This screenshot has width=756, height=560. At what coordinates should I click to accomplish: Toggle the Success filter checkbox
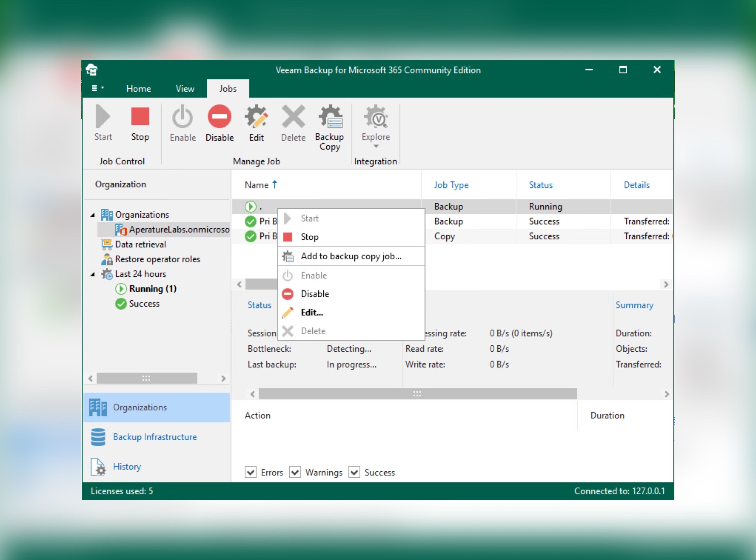point(354,472)
